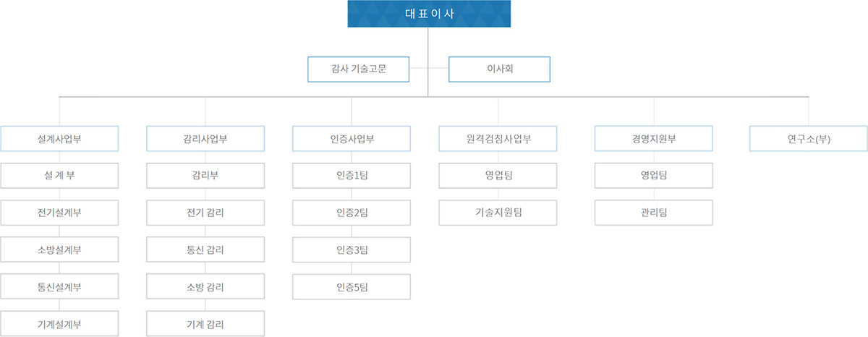Open the 원격검침사업부 department box
The height and width of the screenshot is (337, 868).
(498, 139)
